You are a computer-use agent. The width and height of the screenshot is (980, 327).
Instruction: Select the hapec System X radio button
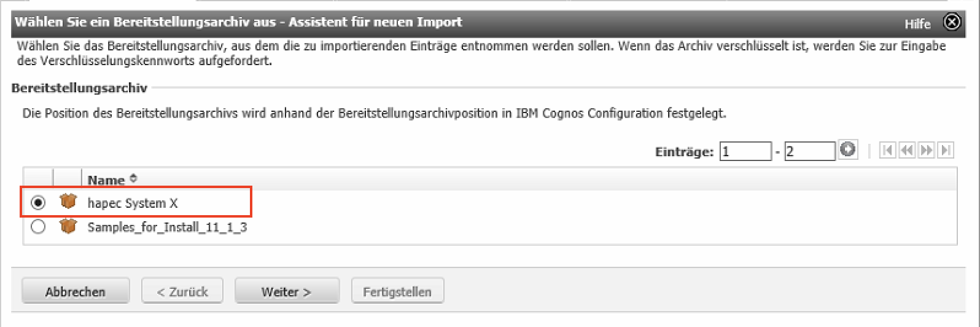click(x=38, y=202)
